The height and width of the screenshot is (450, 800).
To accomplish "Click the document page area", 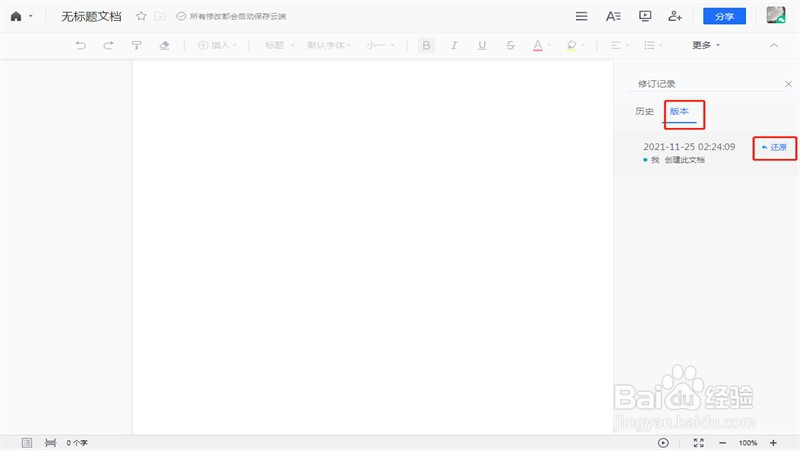I will point(372,246).
